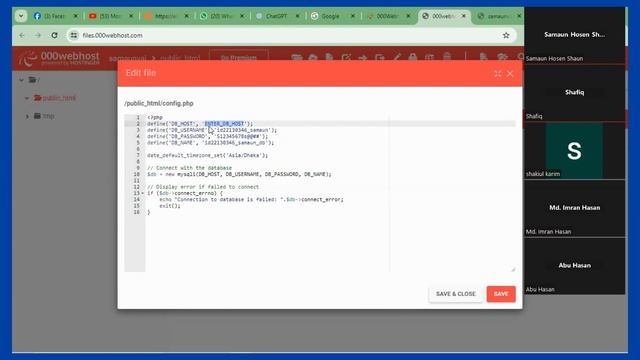The height and width of the screenshot is (360, 640).
Task: Click the highlighted ENTER_DB_HOST value on line 2
Action: [224, 124]
